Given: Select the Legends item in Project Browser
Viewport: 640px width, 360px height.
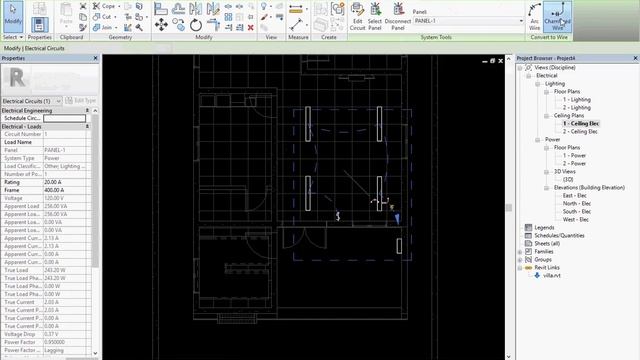Looking at the screenshot, I should (x=544, y=228).
